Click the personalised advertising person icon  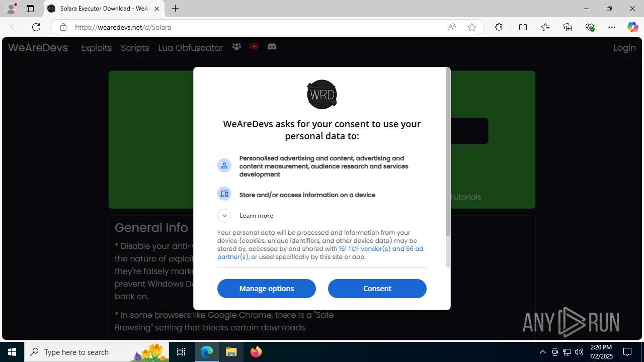pos(224,165)
